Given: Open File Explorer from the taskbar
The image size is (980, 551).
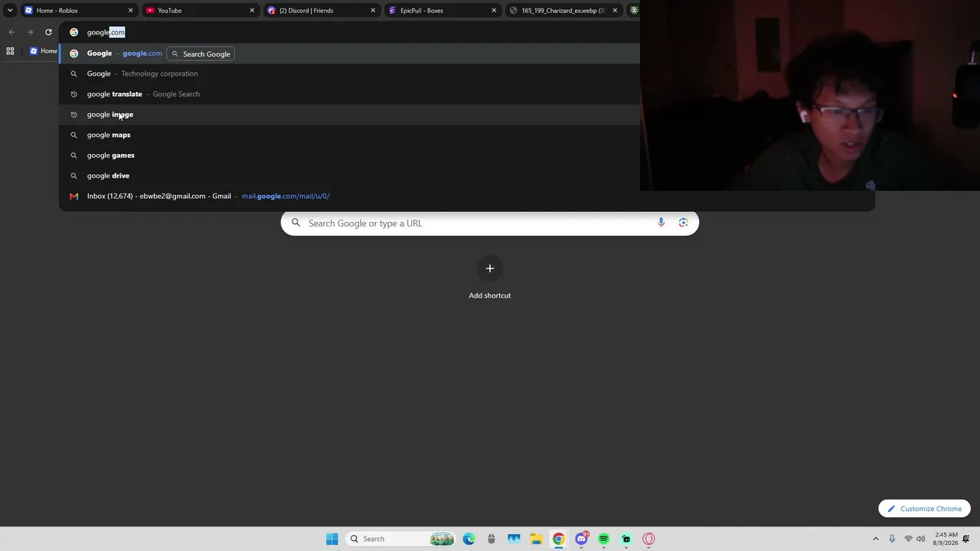Looking at the screenshot, I should (536, 539).
